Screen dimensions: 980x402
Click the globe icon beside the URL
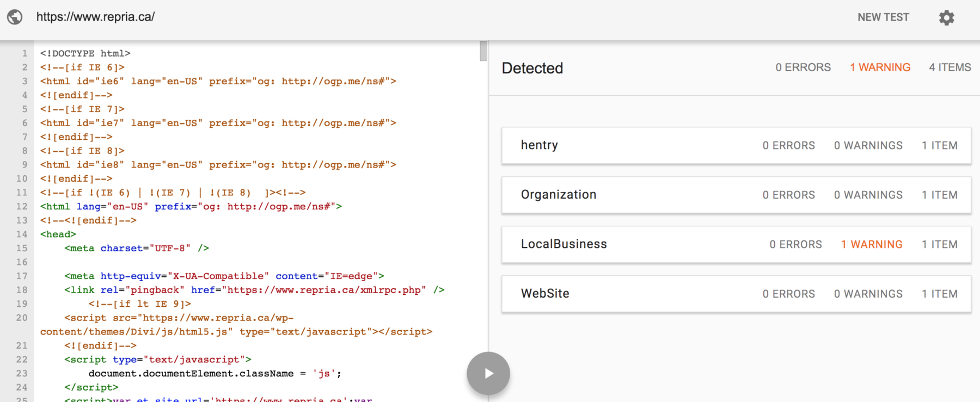click(15, 17)
